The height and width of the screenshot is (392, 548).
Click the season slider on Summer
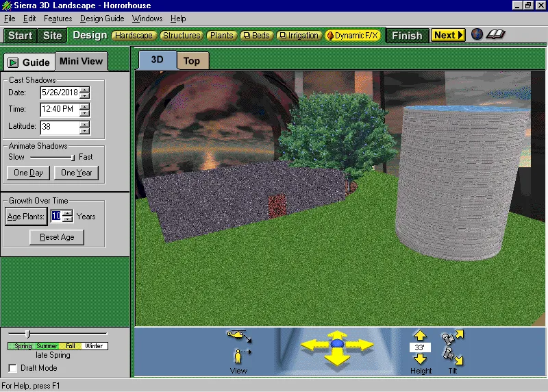(x=47, y=346)
